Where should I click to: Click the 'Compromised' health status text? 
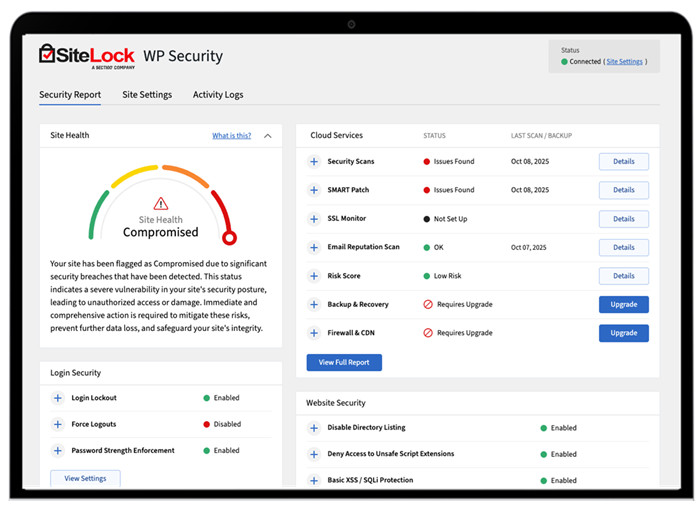coord(160,232)
